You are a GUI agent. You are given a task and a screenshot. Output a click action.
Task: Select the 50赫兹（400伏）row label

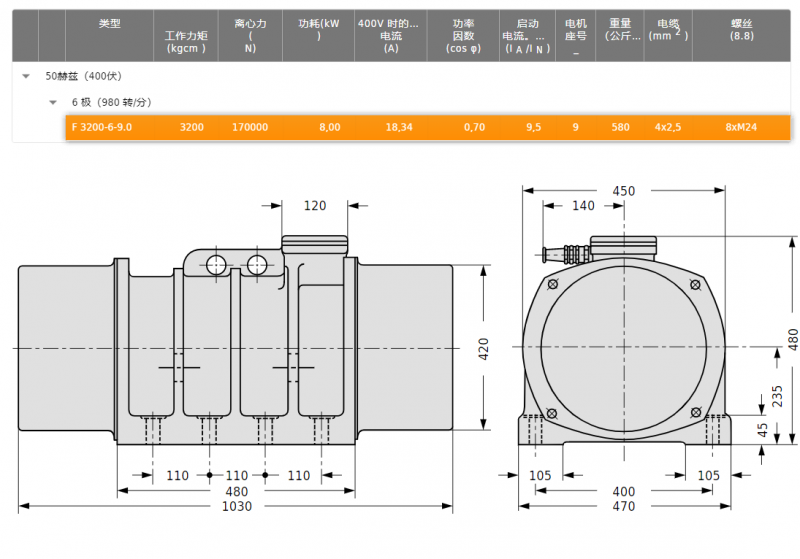(84, 76)
